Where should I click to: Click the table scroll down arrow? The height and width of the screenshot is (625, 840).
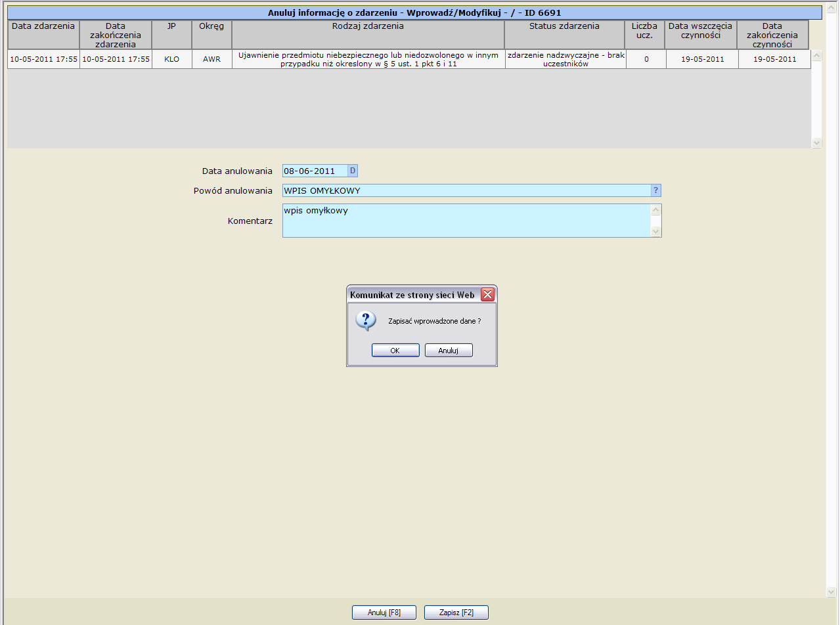click(816, 142)
